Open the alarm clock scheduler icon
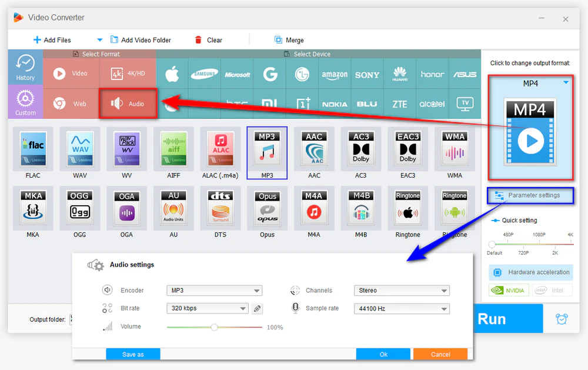The image size is (588, 370). click(562, 319)
